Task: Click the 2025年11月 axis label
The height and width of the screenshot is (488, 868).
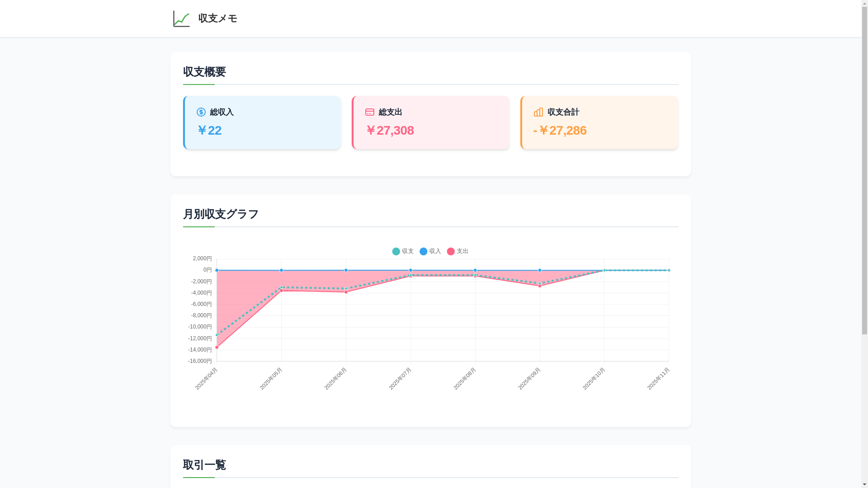Action: click(x=659, y=379)
